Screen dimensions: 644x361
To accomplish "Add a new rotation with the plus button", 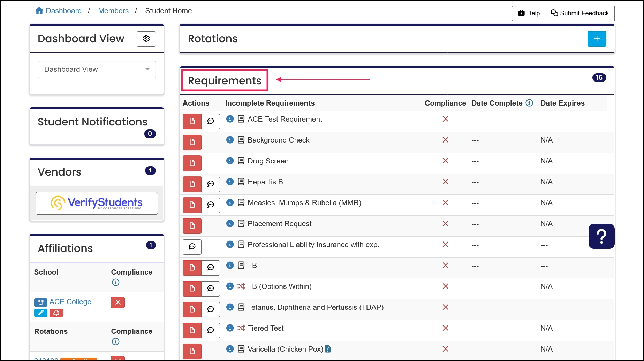I will point(597,39).
